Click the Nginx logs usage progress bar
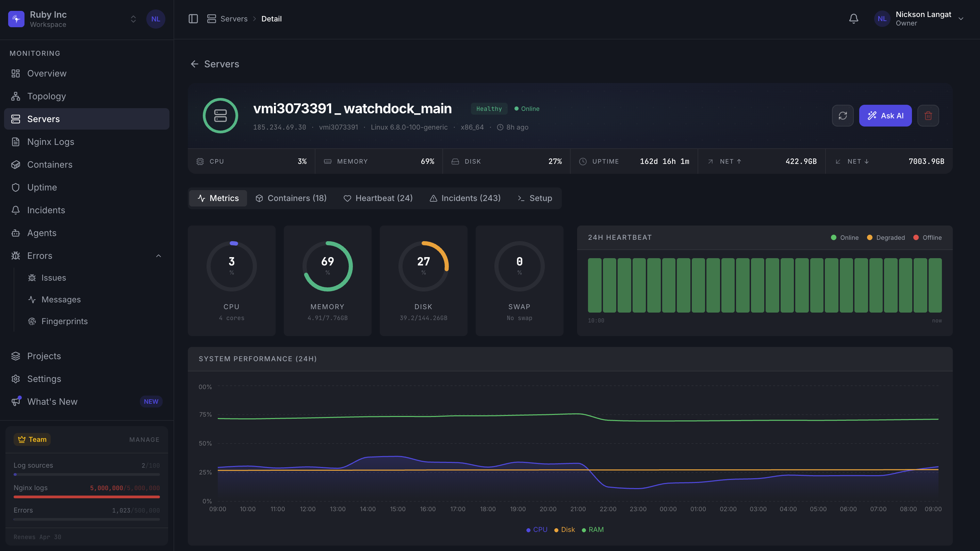Screen dimensions: 980x551 click(87, 497)
